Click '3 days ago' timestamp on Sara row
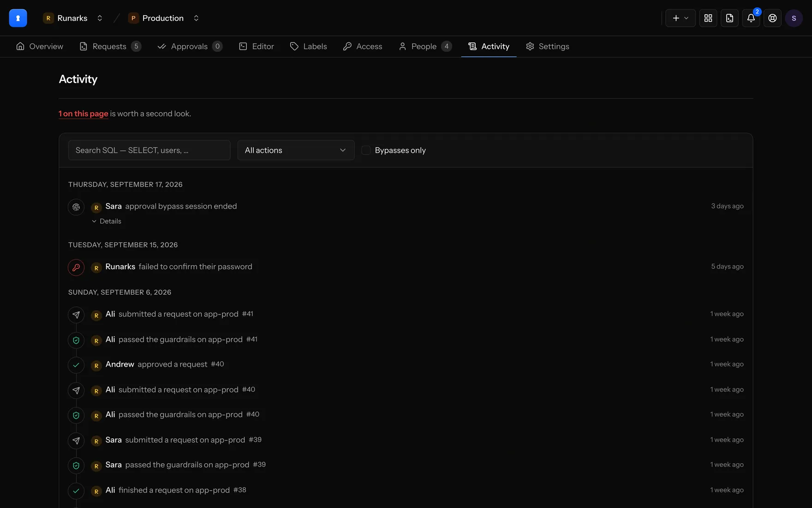 click(727, 206)
